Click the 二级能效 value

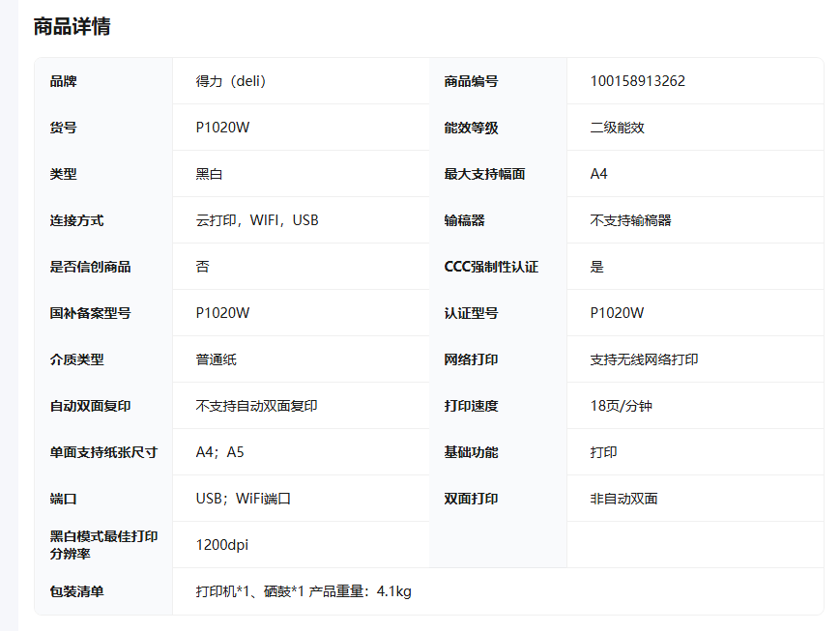tap(617, 128)
